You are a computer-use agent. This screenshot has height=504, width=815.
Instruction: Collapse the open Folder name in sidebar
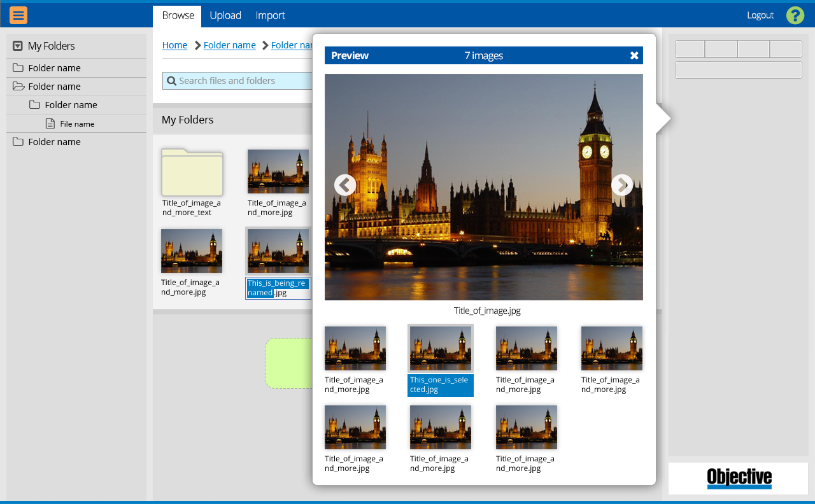[x=76, y=87]
